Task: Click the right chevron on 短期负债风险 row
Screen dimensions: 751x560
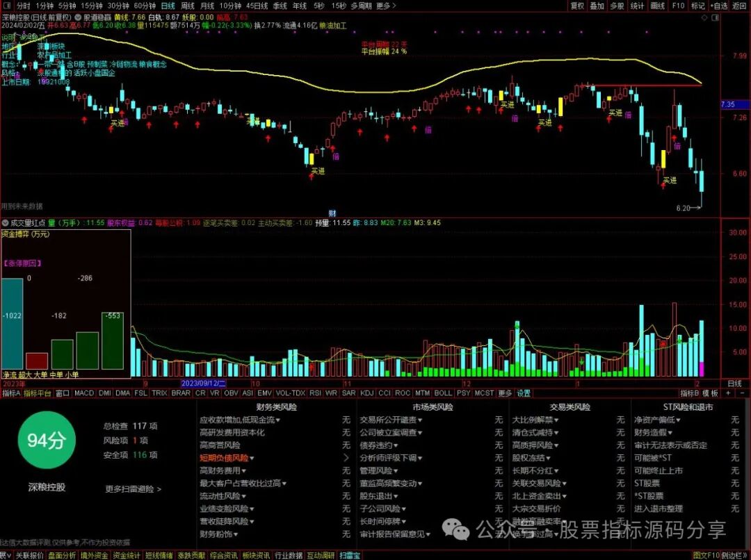Action: pos(346,458)
